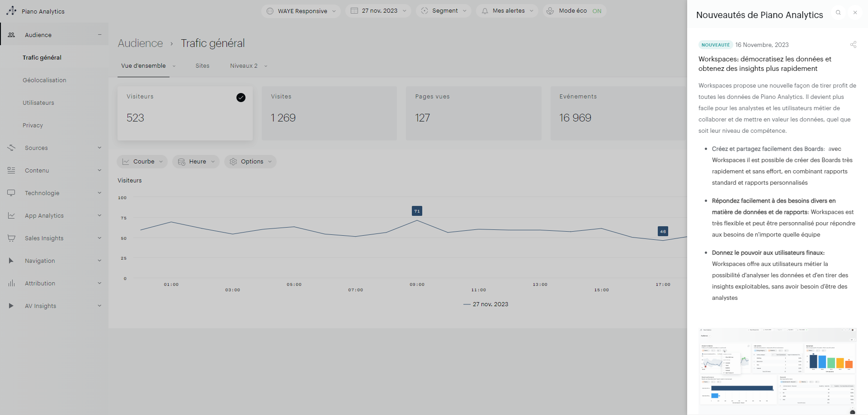
Task: Click the share icon on the news article
Action: [x=853, y=45]
